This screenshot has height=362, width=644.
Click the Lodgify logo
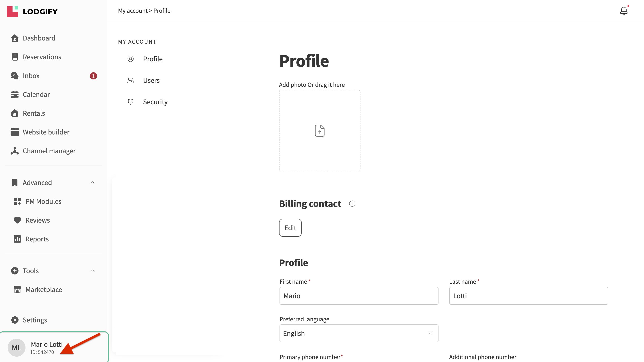click(32, 11)
